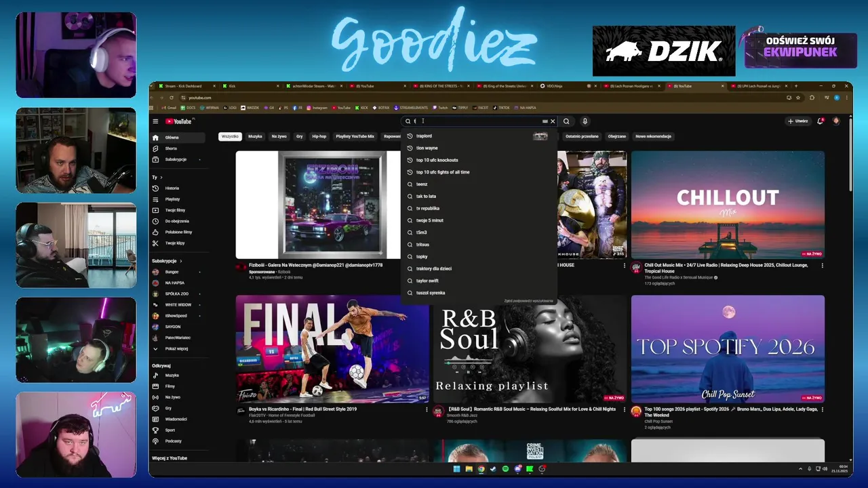868x488 pixels.
Task: Open Do obejrzenia watch later list
Action: tap(178, 221)
